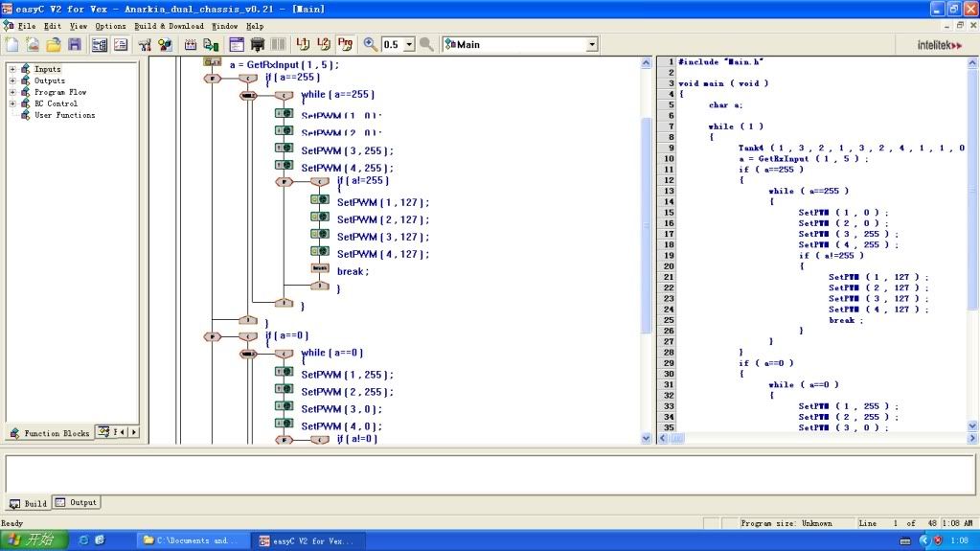Click the build and download icon
Viewport: 980px width, 551px height.
click(x=191, y=44)
